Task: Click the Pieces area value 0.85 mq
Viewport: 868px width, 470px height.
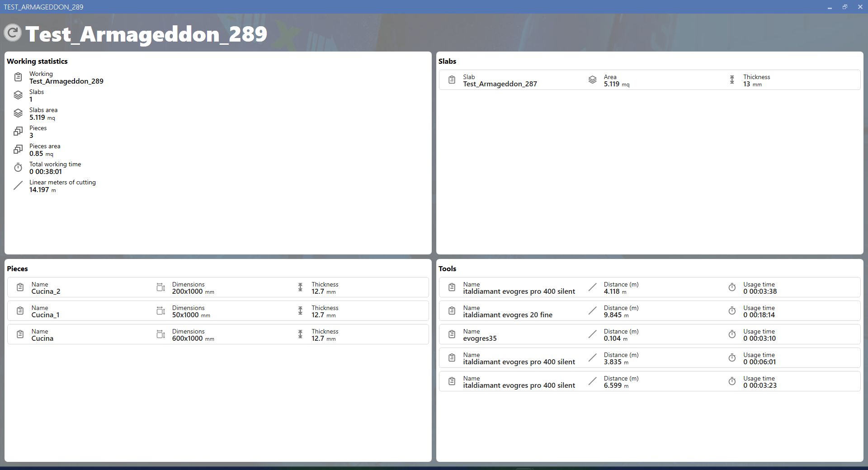Action: (41, 154)
